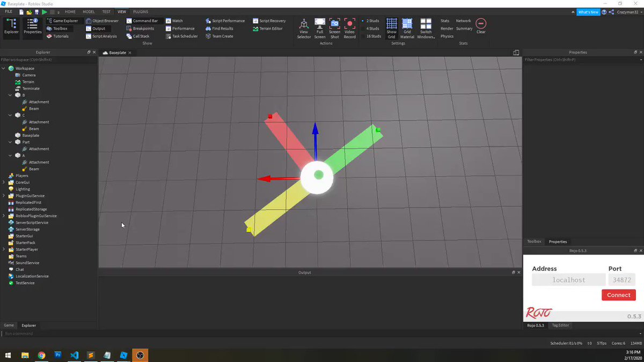Open Visual Studio Code from taskbar
The height and width of the screenshot is (362, 644).
tap(75, 355)
